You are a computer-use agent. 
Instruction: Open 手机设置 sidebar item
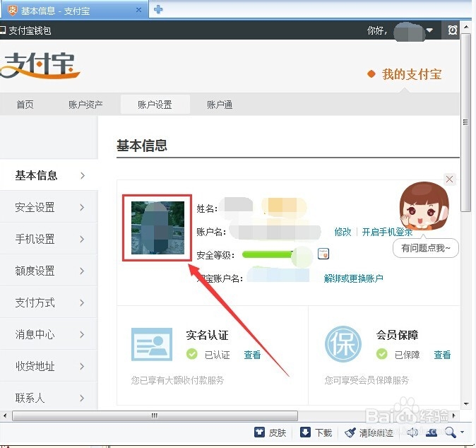point(49,239)
